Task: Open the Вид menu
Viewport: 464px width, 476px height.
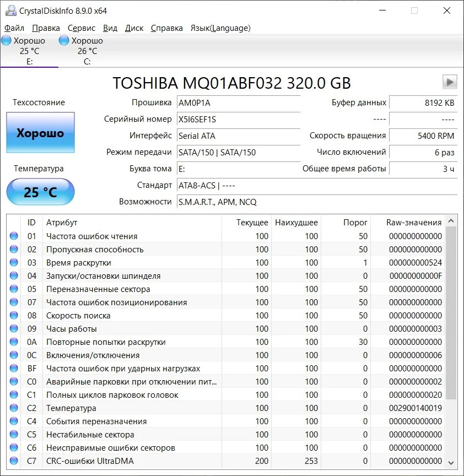Action: coord(110,28)
